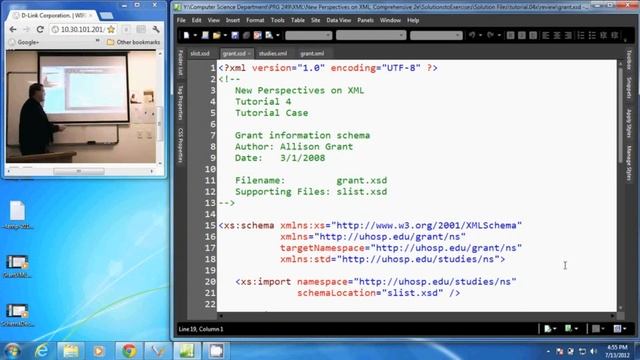The height and width of the screenshot is (360, 640).
Task: Open Windows Media Player from taskbar
Action: 99,351
